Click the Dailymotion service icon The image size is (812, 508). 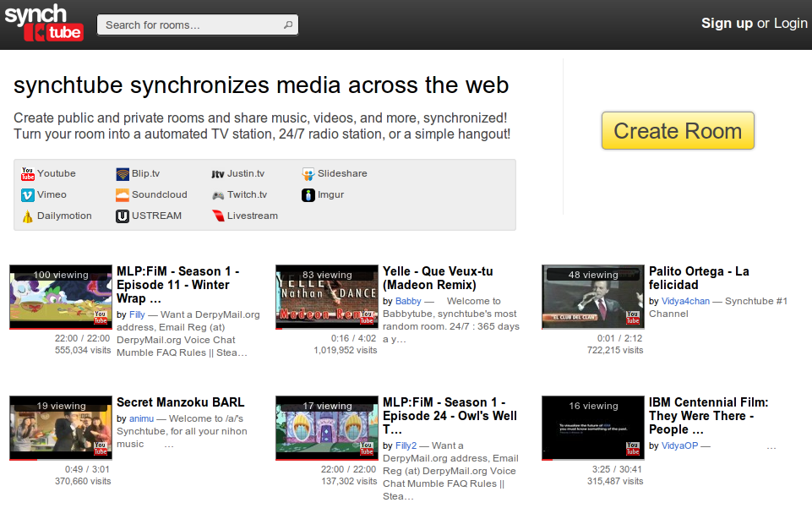(28, 216)
